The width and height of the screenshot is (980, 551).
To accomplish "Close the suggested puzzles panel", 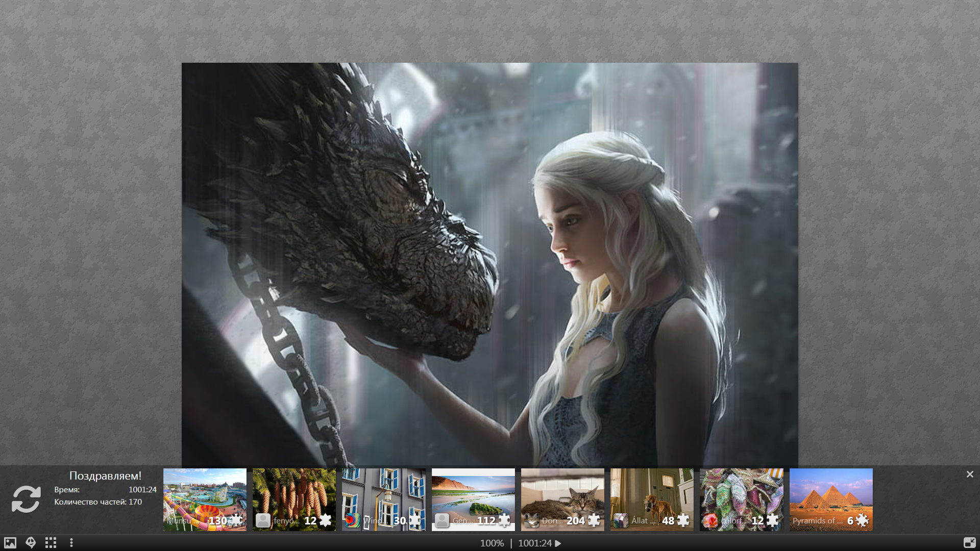I will click(970, 474).
